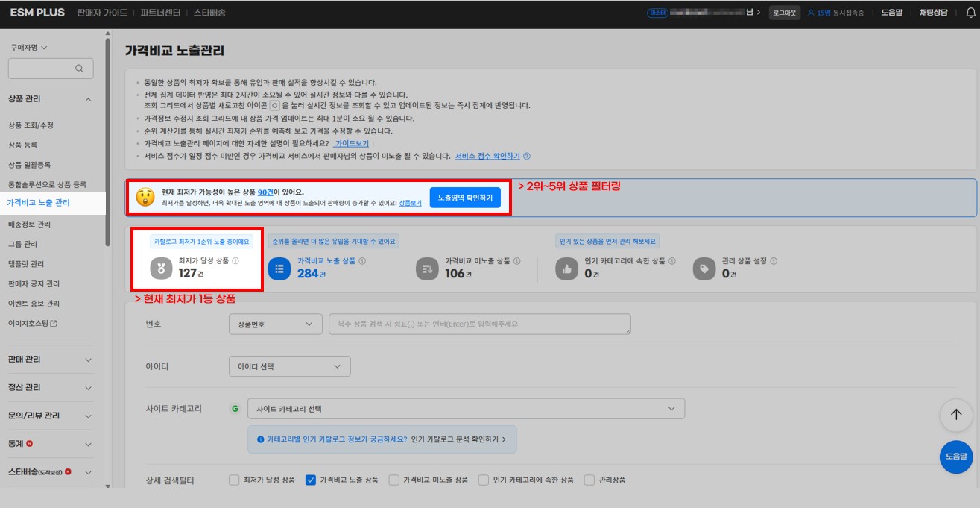Screen dimensions: 980x508
Task: Click the 가격비교 노출 상품 list icon
Action: [x=279, y=269]
